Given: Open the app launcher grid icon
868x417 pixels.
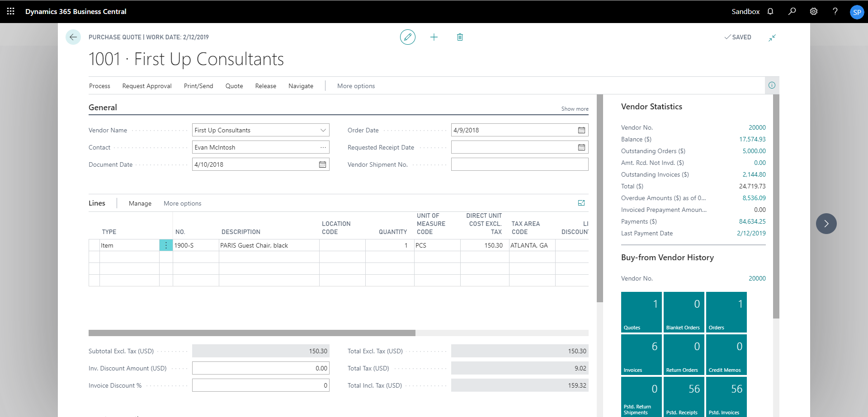Looking at the screenshot, I should point(11,11).
